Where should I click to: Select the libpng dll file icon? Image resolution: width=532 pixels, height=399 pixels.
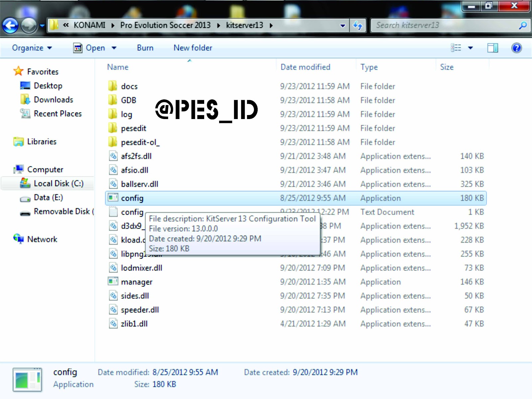coord(113,254)
